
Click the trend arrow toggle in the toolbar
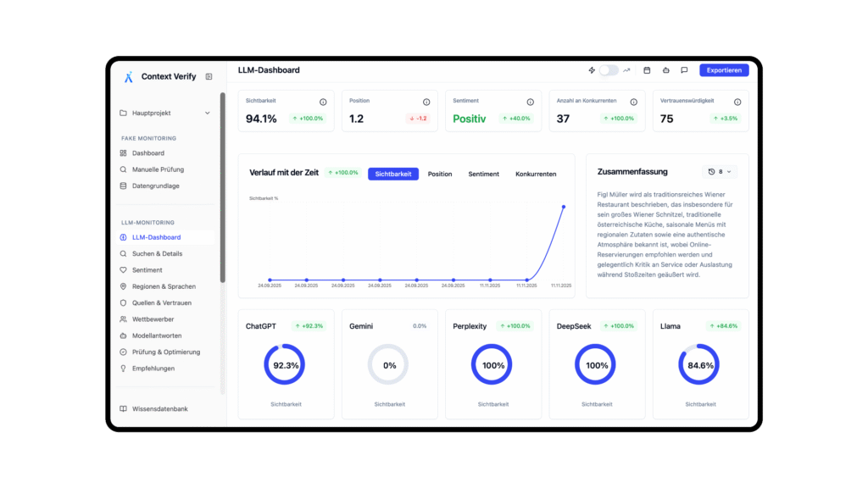(x=626, y=70)
